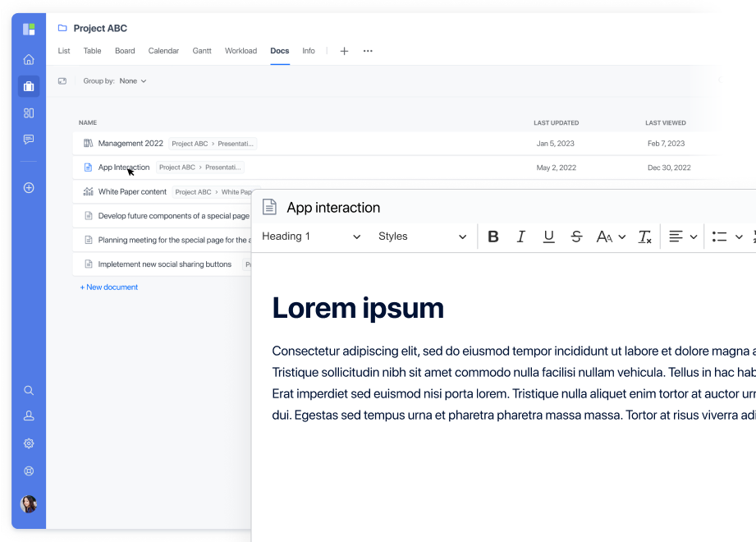Switch to the List tab
756x542 pixels.
click(64, 51)
